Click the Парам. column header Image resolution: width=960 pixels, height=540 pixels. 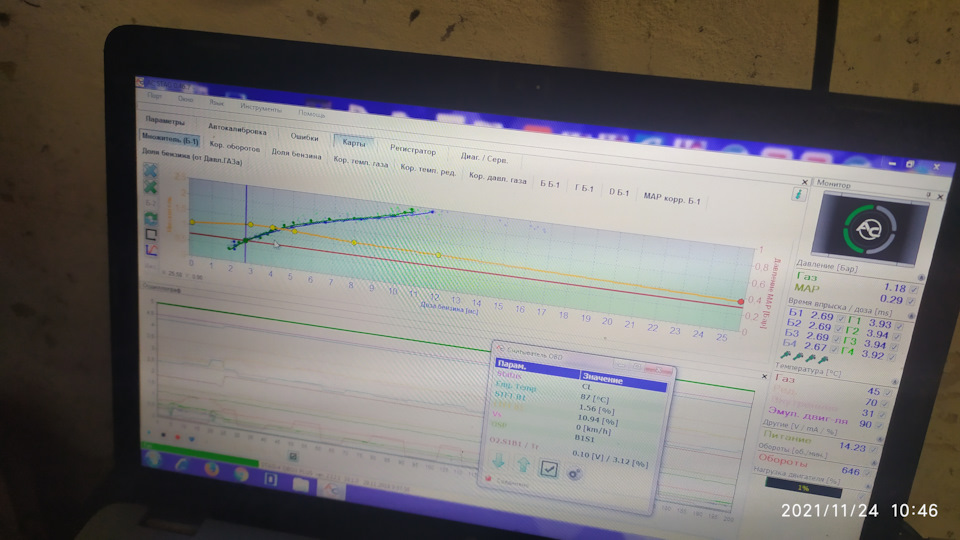point(537,369)
